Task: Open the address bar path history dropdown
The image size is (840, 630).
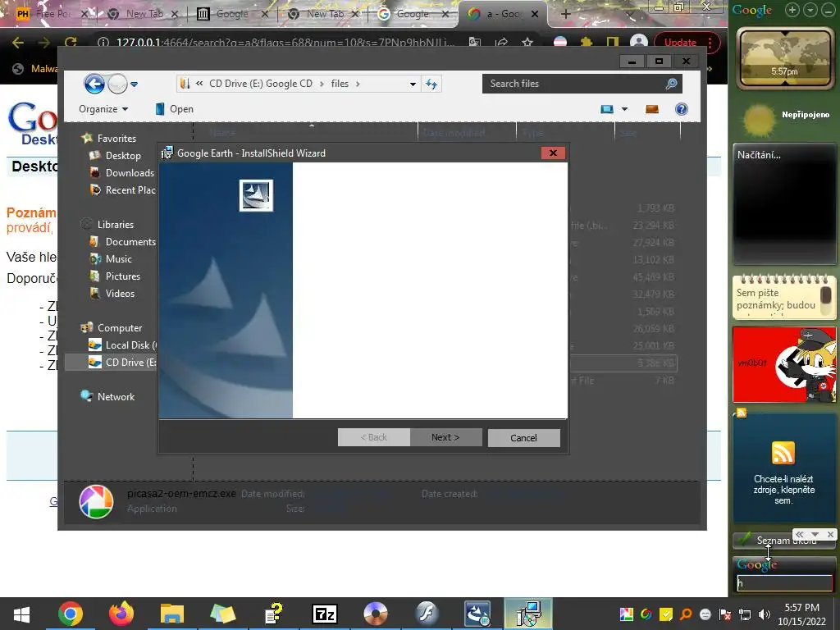Action: pos(413,84)
